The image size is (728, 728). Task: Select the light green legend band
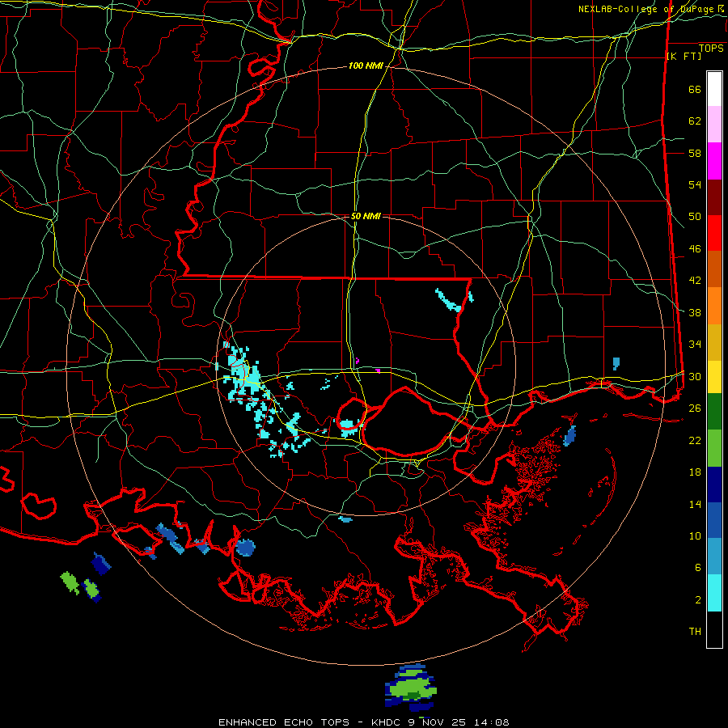click(714, 448)
